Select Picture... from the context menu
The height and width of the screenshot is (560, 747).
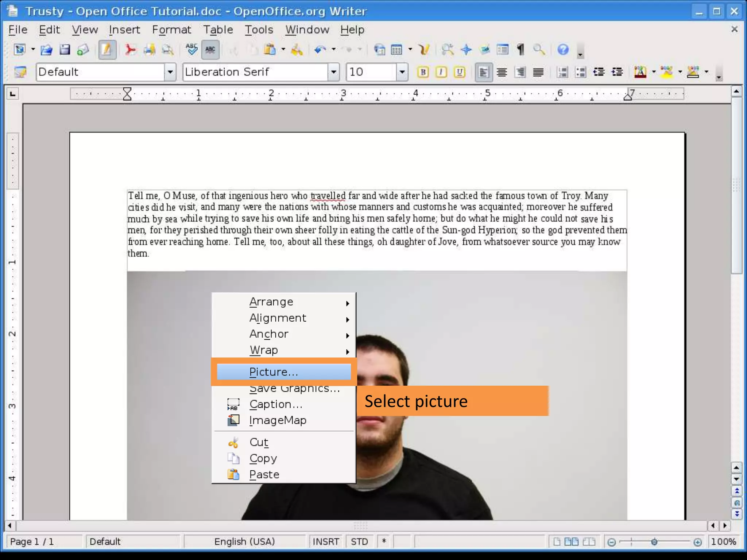(274, 372)
